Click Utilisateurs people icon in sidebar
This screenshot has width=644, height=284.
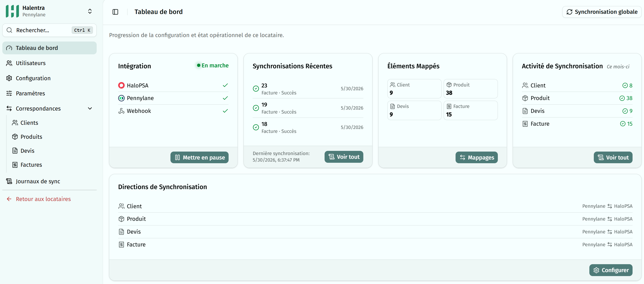pyautogui.click(x=9, y=63)
